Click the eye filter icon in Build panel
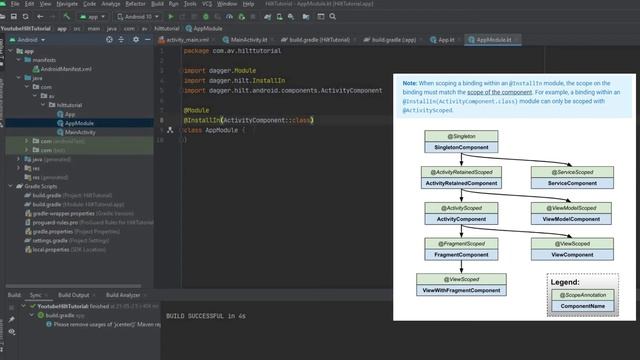Image resolution: width=640 pixels, height=360 pixels. 11,332
